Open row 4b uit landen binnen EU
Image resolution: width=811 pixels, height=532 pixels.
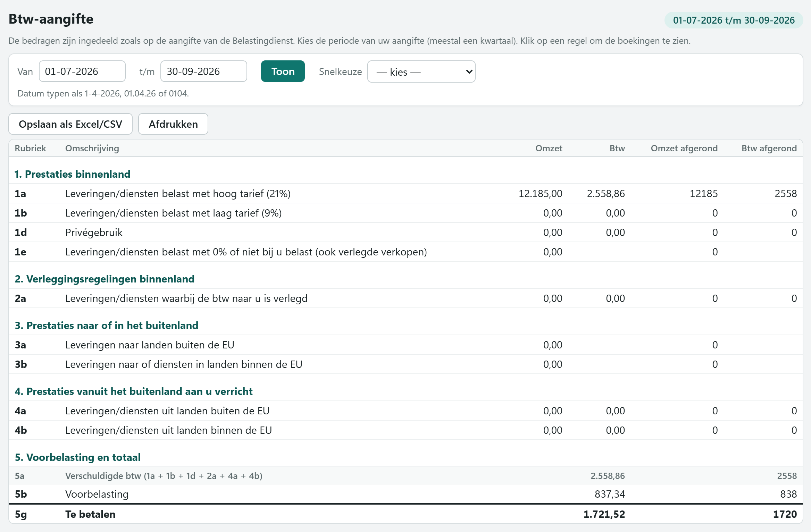pos(405,430)
